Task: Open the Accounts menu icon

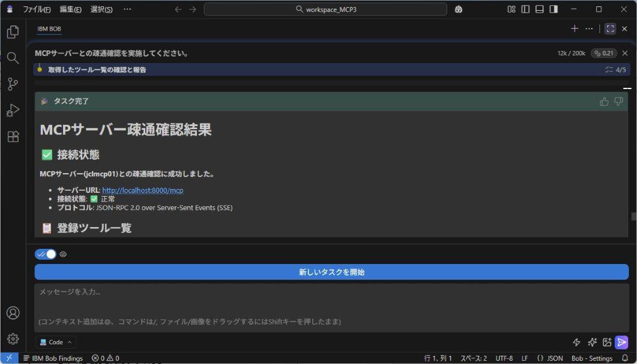Action: tap(13, 313)
